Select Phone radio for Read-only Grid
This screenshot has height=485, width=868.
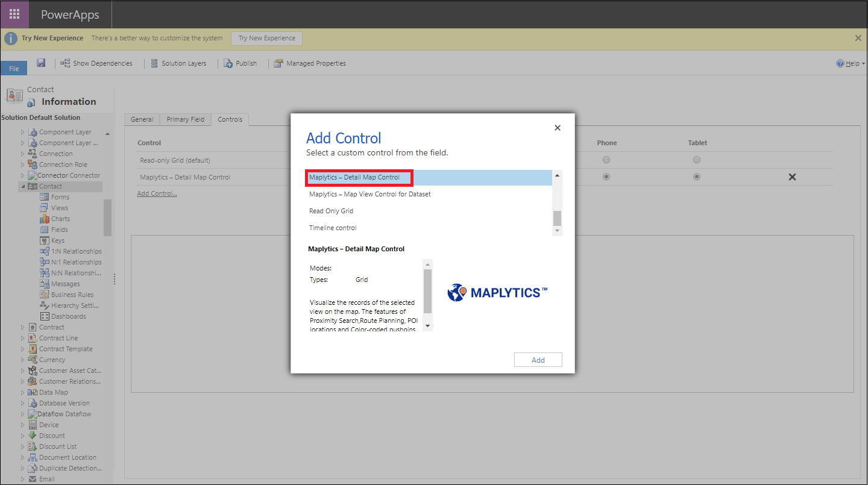pyautogui.click(x=606, y=160)
